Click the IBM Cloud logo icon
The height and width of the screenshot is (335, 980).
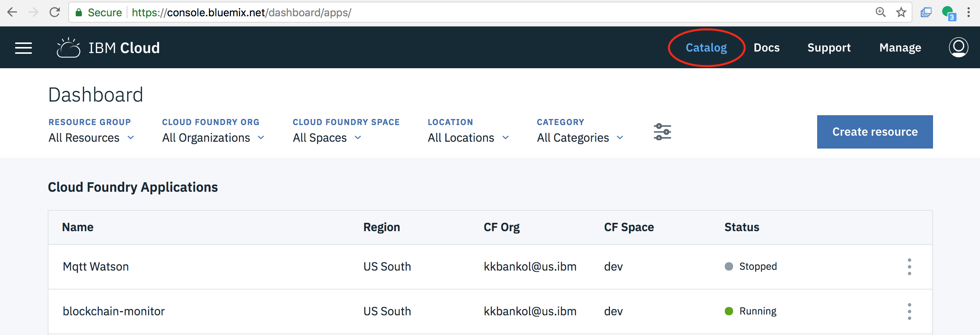click(x=69, y=48)
